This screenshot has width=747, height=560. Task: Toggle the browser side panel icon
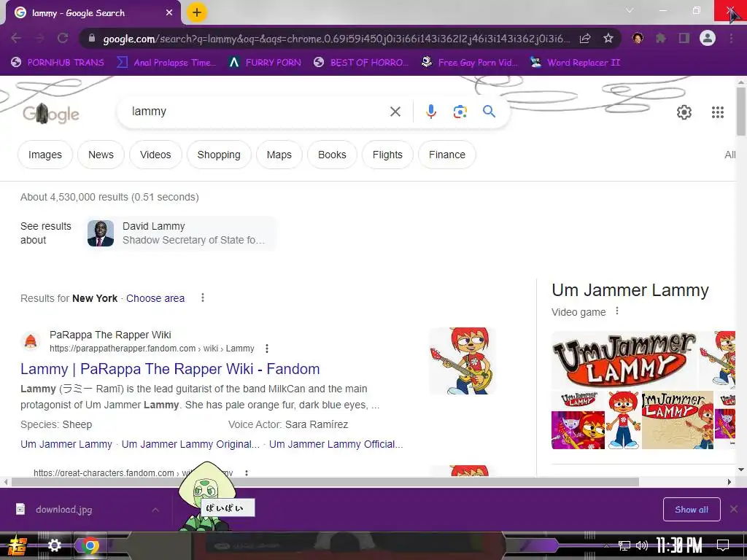pos(684,39)
